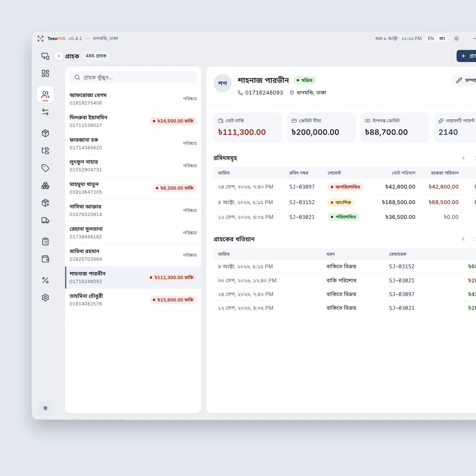Click the গ্রাহক খুঁজুন search field
Image resolution: width=476 pixels, height=476 pixels.
(133, 77)
